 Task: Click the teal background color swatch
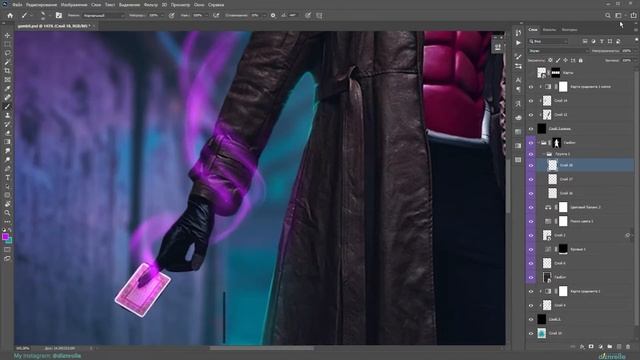(9, 241)
